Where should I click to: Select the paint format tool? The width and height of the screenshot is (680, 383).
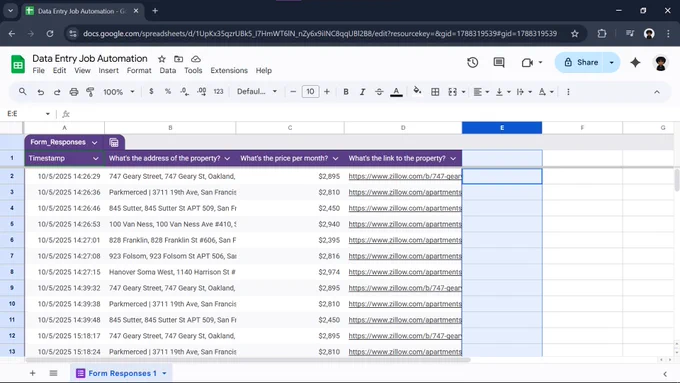(x=90, y=92)
